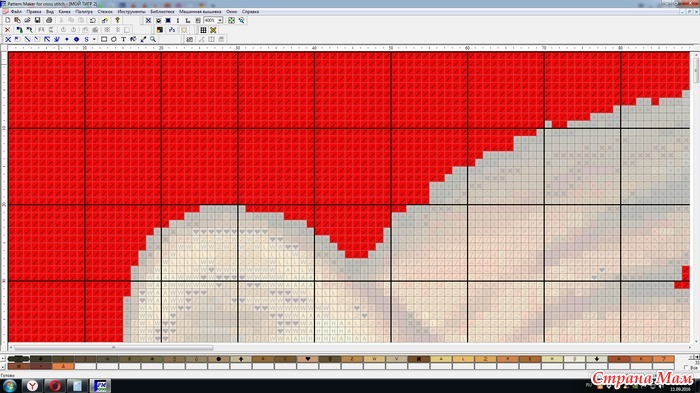The width and height of the screenshot is (700, 393).
Task: Select the magnifier zoom tool
Action: click(x=153, y=39)
